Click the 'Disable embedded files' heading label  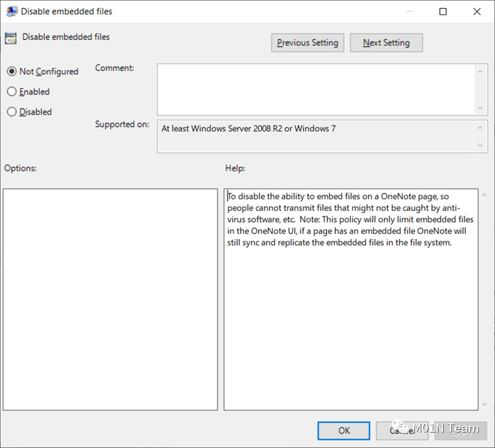click(x=66, y=37)
